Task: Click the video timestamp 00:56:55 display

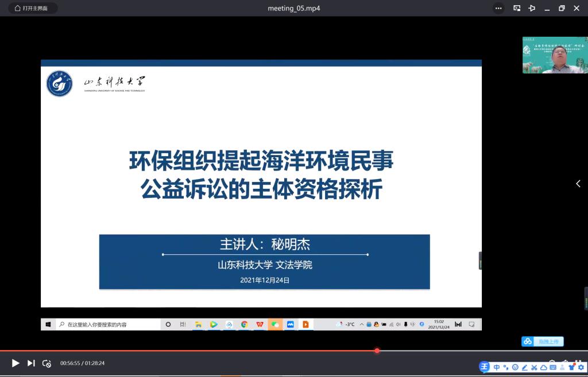Action: 70,363
